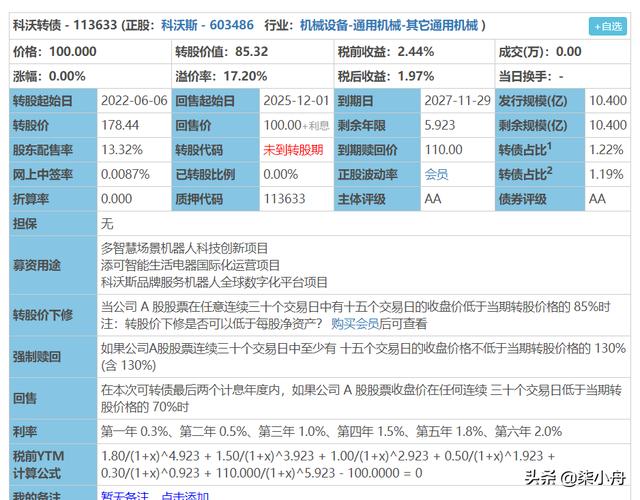Click the 转股起始日 header cell
The width and height of the screenshot is (640, 500).
[53, 101]
